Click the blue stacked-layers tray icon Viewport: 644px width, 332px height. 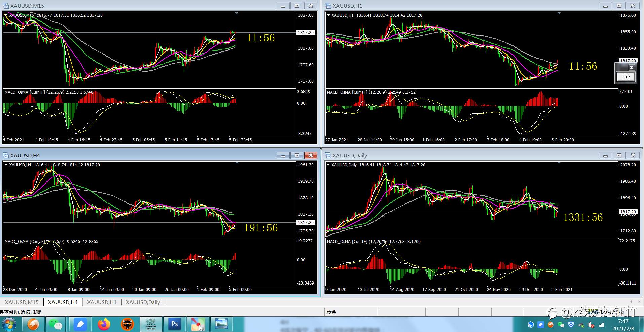pyautogui.click(x=531, y=325)
